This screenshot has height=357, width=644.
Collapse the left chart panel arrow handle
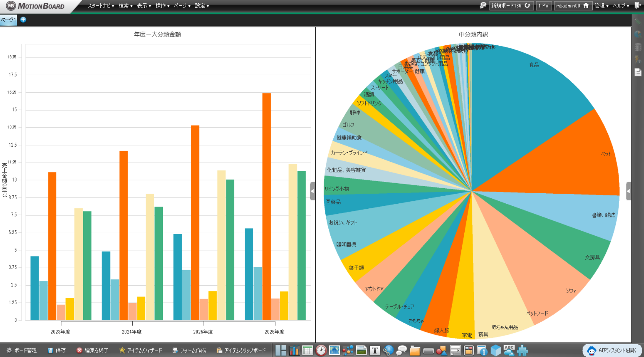pyautogui.click(x=313, y=191)
